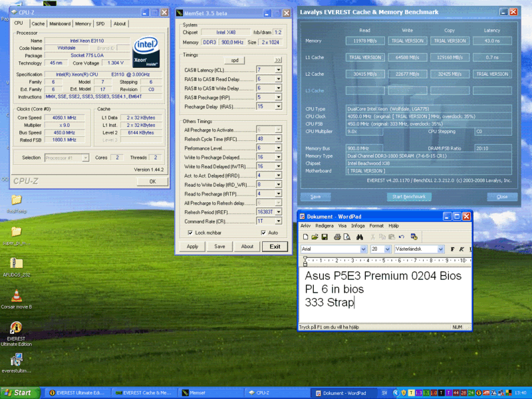Screen dimensions: 532x399
Task: Click the Save diskette icon in WordPad
Action: click(x=325, y=237)
